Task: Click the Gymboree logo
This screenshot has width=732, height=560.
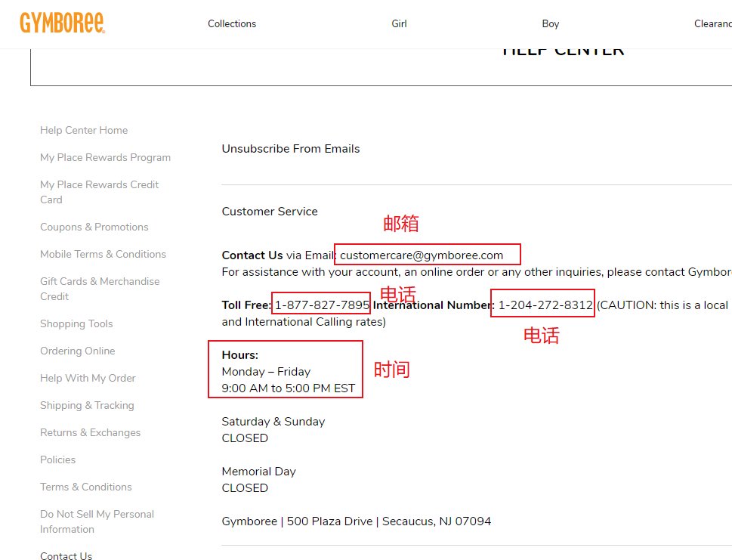Action: pos(62,23)
